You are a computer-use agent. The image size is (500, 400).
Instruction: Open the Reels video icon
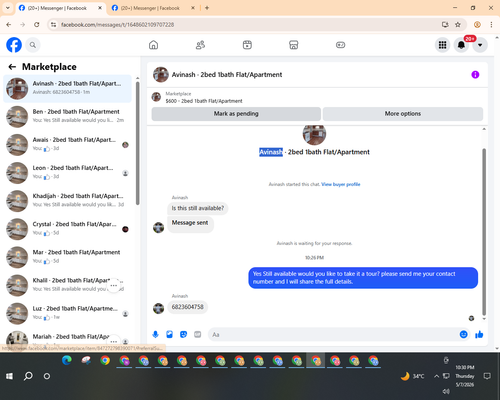tap(247, 45)
